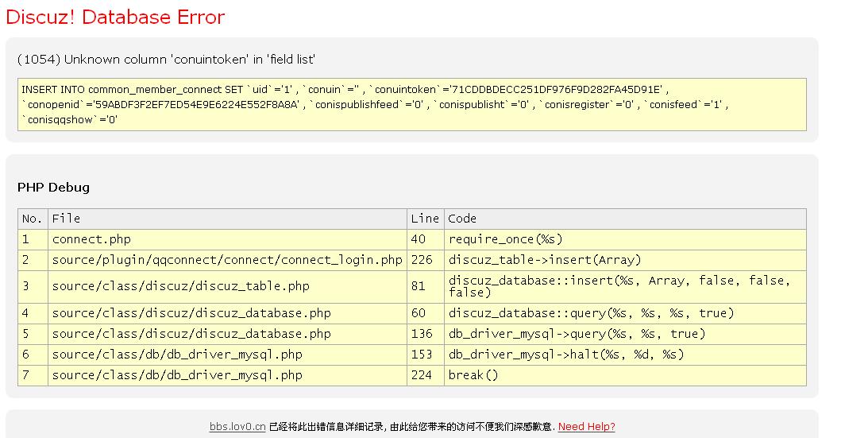Viewport: 868px width, 438px height.
Task: Click the "File" column header
Action: click(x=67, y=219)
